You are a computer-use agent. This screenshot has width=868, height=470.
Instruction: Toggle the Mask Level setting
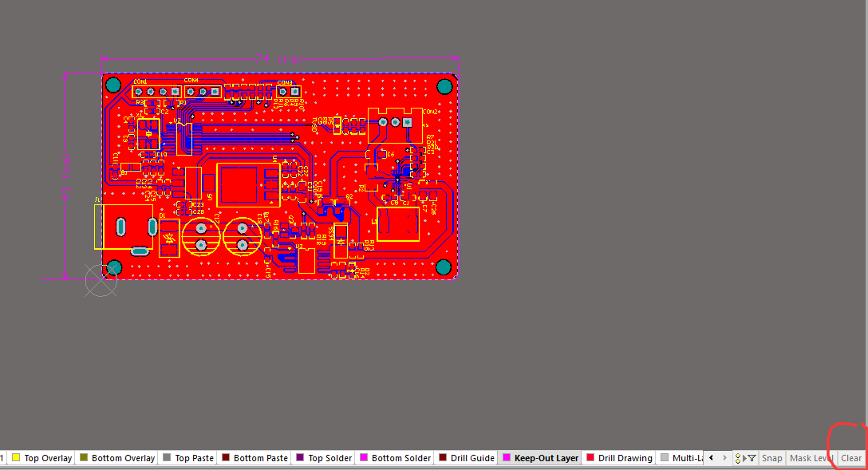(x=810, y=457)
